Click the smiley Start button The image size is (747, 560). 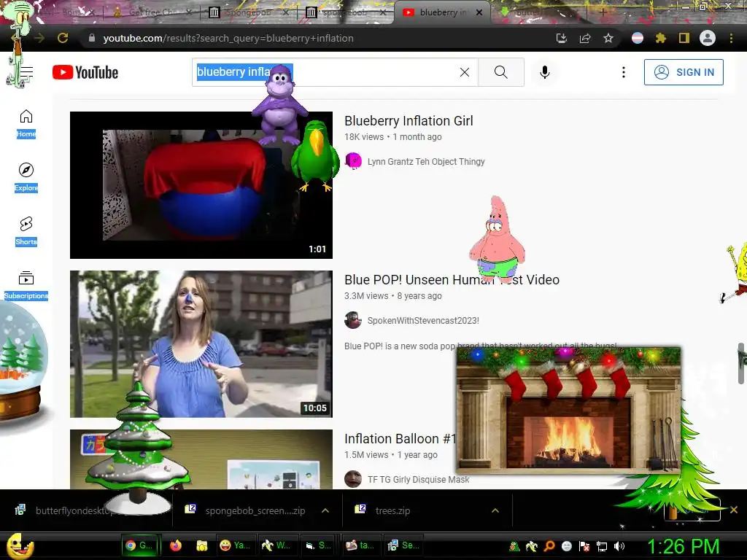20,545
